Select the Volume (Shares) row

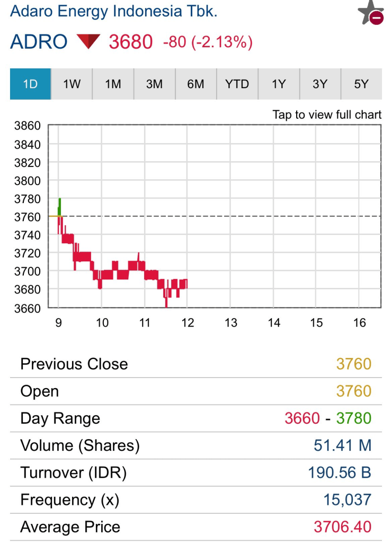[x=195, y=445]
